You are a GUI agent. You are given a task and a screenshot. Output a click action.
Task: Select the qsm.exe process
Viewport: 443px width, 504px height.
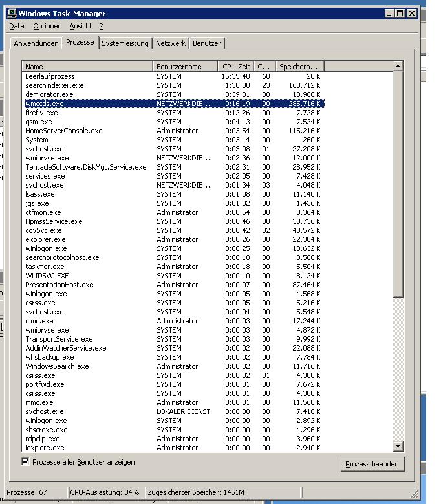tap(174, 122)
